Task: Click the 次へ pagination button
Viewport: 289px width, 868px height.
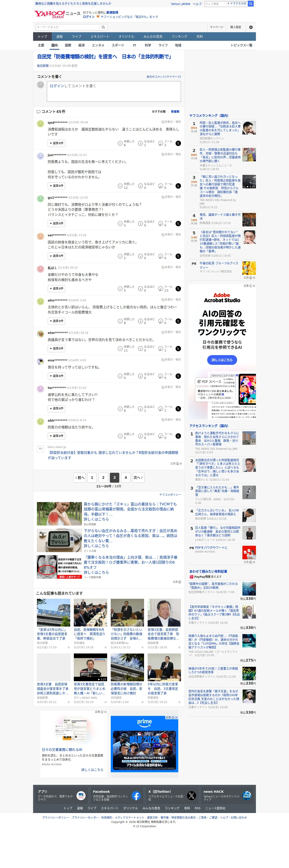Action: [138, 478]
